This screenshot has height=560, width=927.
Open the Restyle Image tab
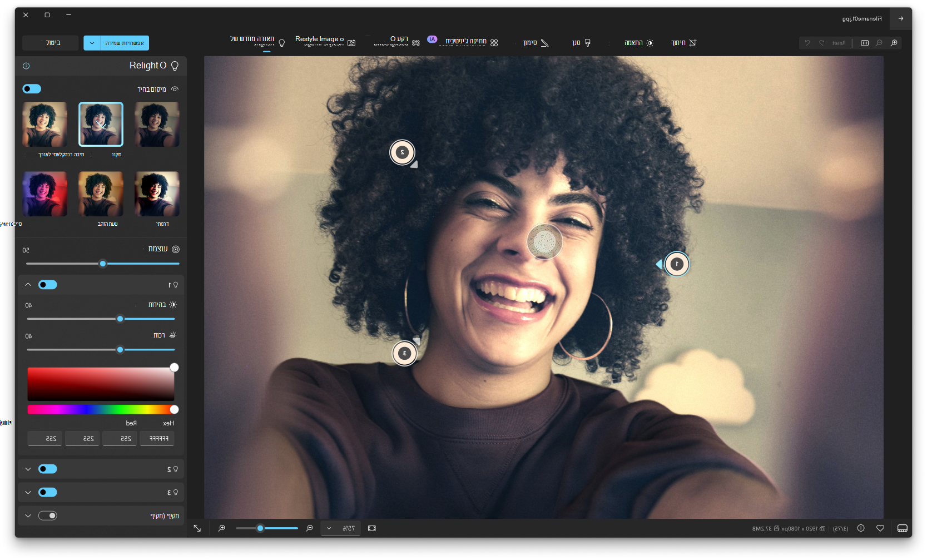[325, 42]
